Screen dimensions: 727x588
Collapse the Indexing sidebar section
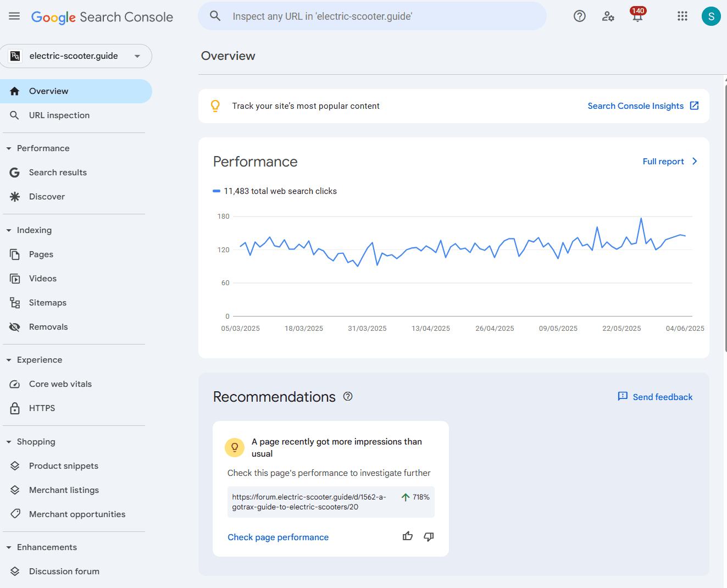tap(9, 230)
